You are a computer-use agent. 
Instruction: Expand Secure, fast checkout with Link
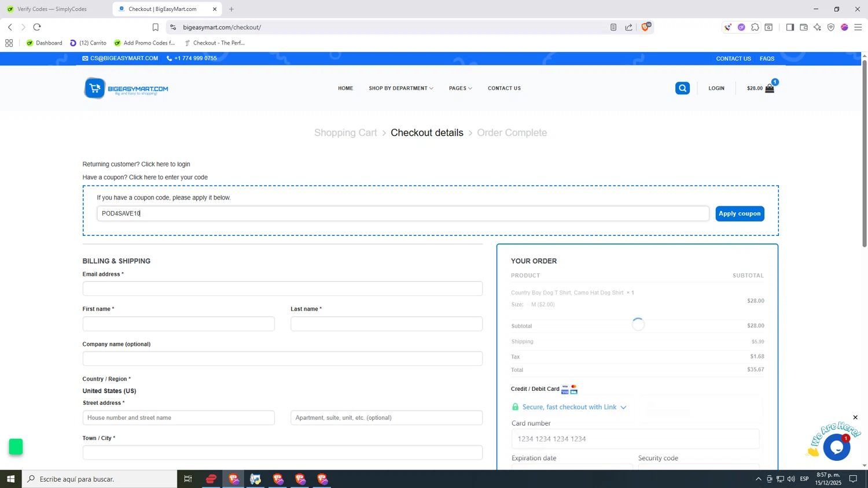click(x=569, y=407)
